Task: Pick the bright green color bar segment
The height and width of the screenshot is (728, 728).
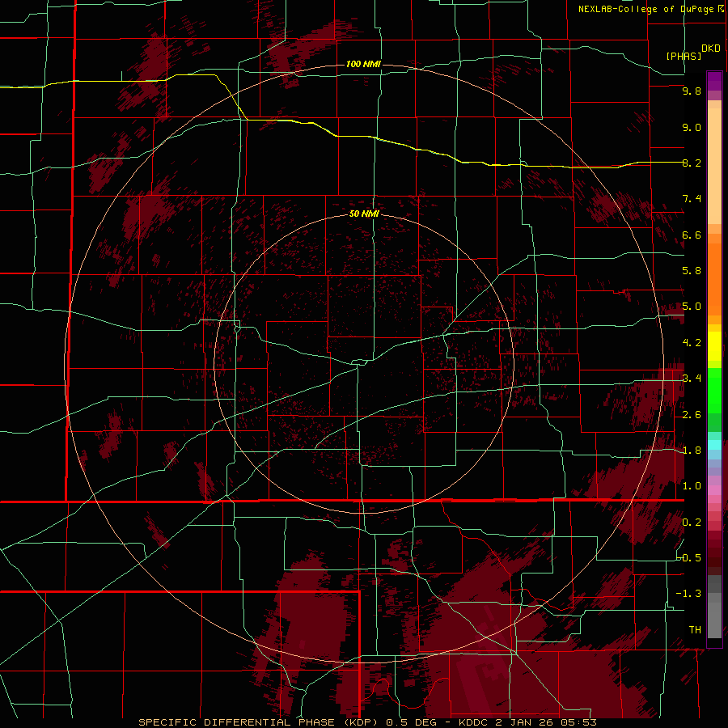Action: pyautogui.click(x=714, y=392)
